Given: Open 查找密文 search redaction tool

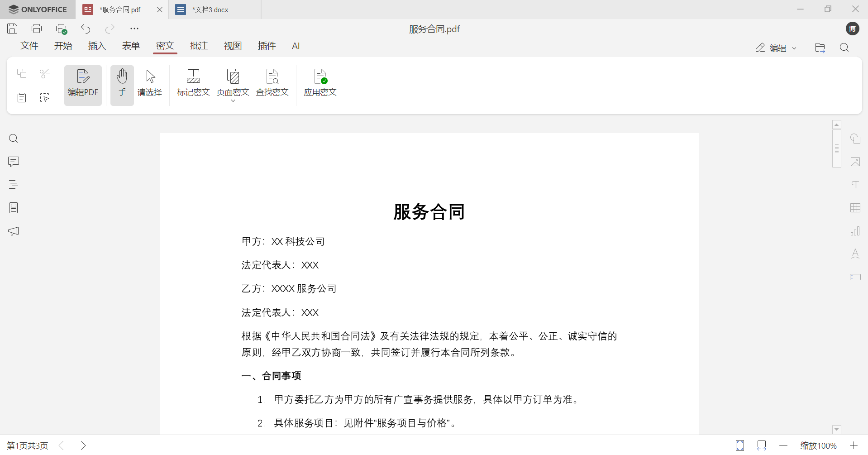Looking at the screenshot, I should click(272, 83).
